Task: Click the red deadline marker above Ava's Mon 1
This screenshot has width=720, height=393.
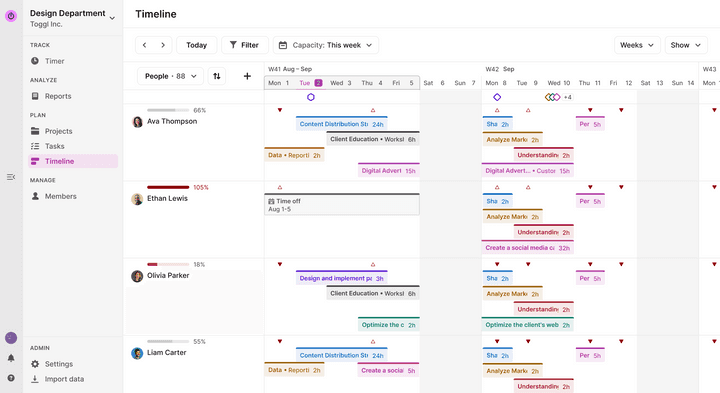Action: point(280,110)
